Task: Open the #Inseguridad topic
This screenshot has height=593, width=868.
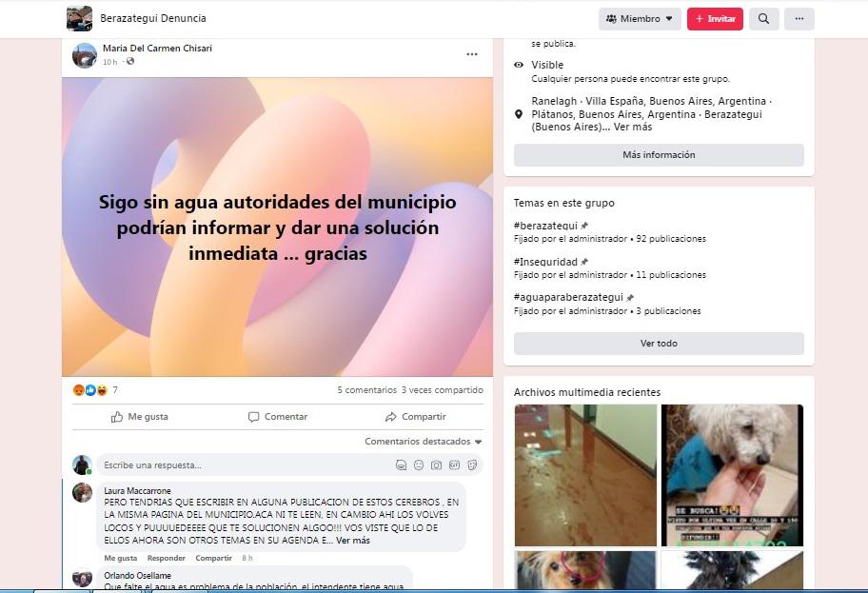Action: [x=546, y=262]
